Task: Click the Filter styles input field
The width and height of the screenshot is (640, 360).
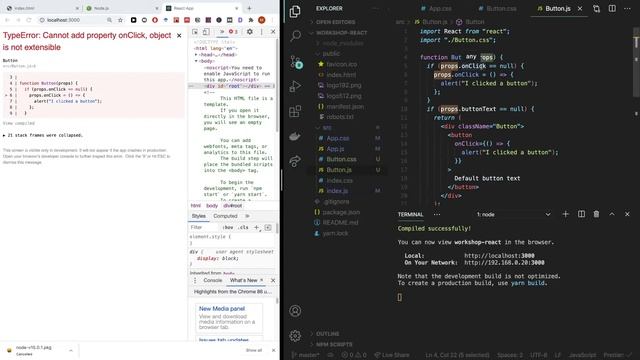Action: pyautogui.click(x=205, y=227)
